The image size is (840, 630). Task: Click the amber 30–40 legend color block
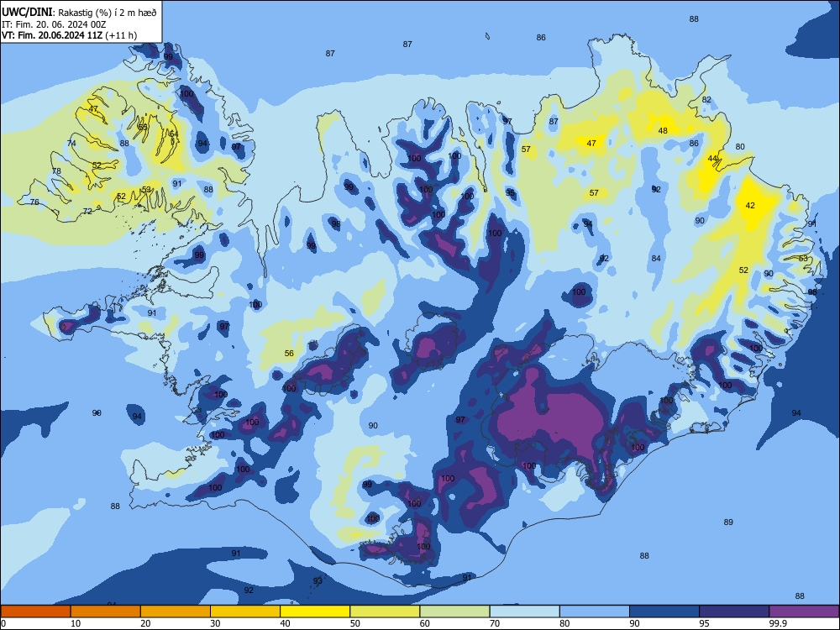click(245, 612)
